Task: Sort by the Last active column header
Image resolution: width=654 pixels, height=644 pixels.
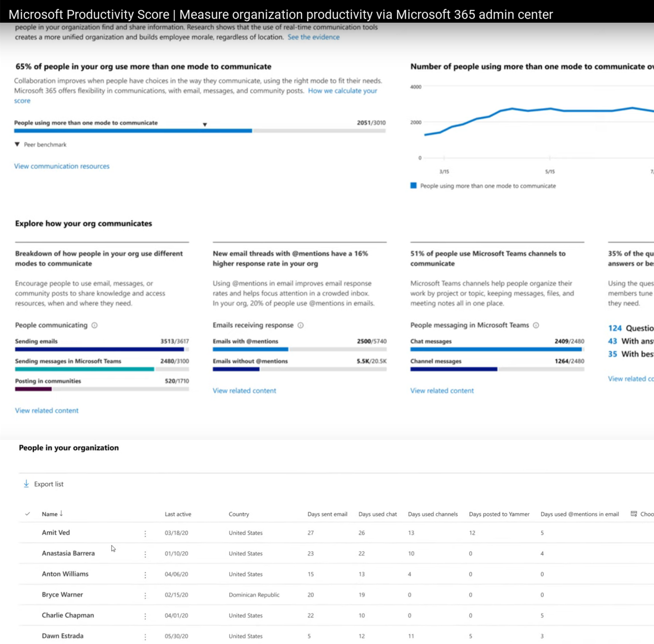Action: point(178,514)
